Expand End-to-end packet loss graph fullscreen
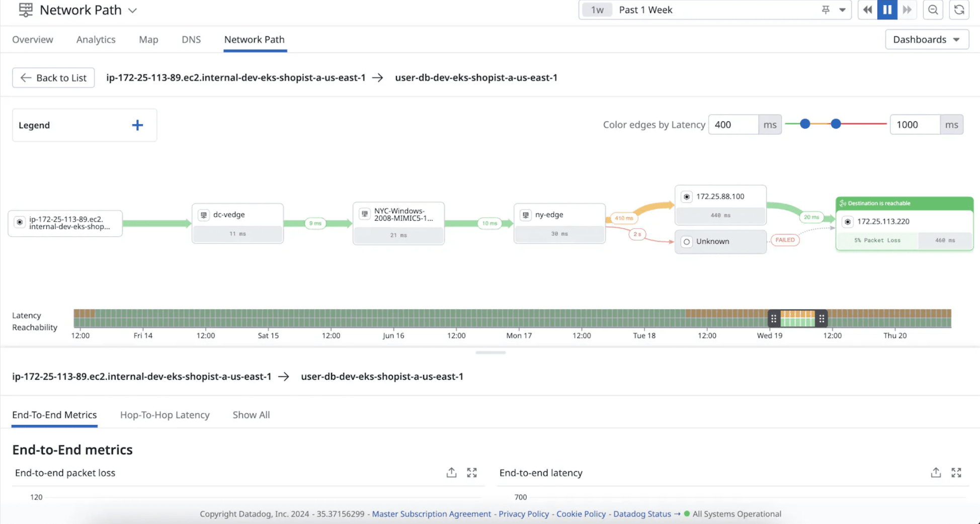Viewport: 980px width, 524px height. click(x=472, y=473)
